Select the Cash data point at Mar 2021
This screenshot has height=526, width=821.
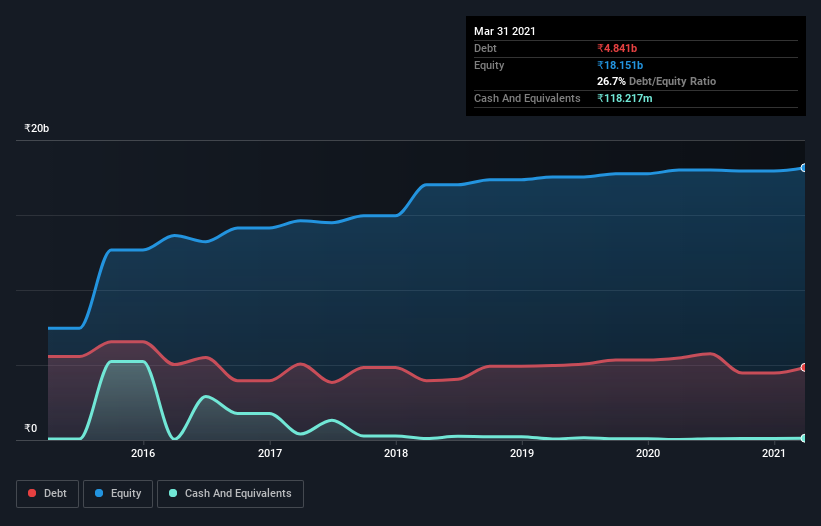coord(804,438)
